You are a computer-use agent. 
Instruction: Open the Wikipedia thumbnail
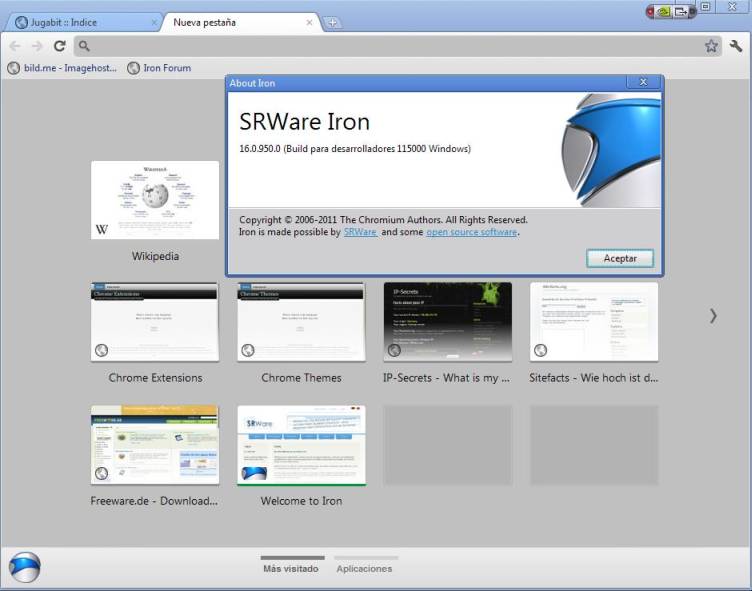(155, 200)
